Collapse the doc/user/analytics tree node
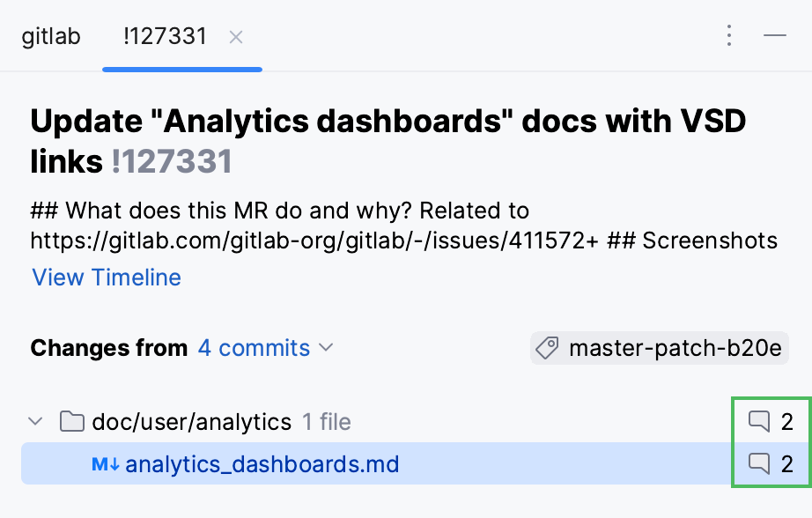The width and height of the screenshot is (812, 518). click(x=35, y=421)
